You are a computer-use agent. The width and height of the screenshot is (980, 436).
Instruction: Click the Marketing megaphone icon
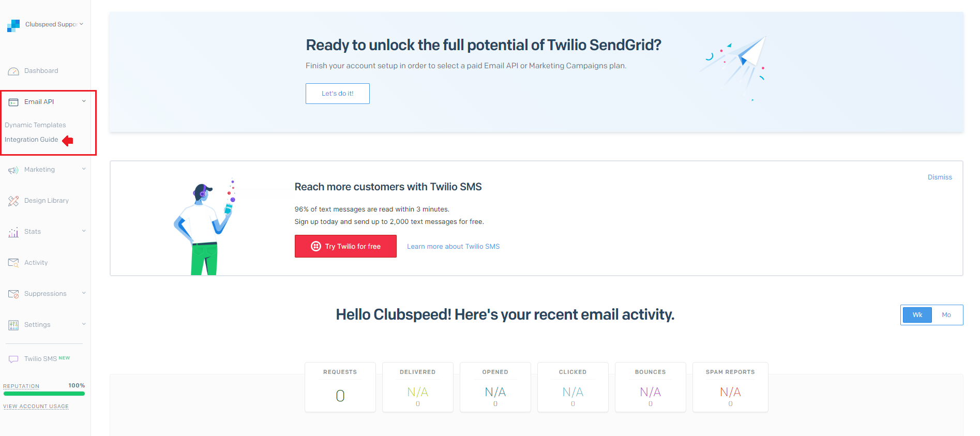point(13,170)
